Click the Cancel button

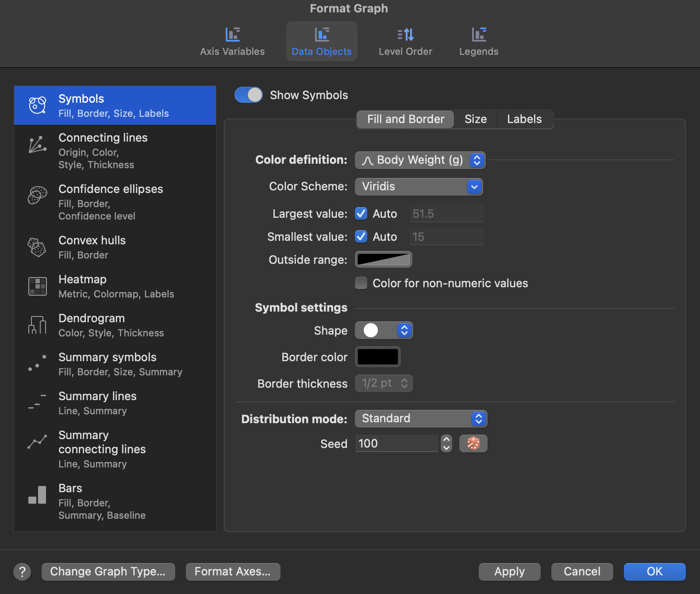pyautogui.click(x=582, y=572)
